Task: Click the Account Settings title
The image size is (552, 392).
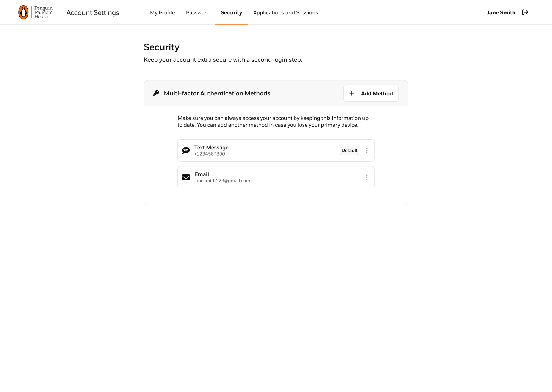Action: (93, 12)
